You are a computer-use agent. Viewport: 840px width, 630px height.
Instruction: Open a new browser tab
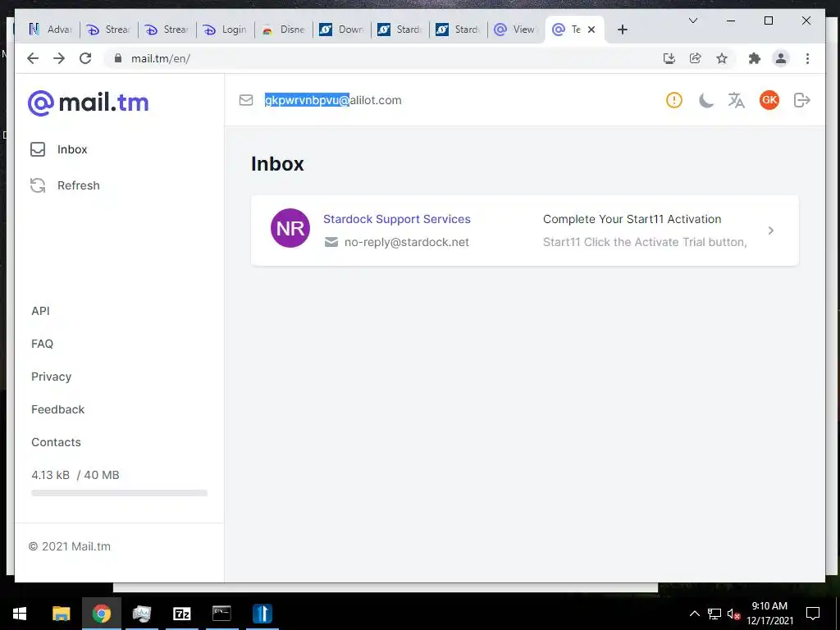(x=622, y=30)
